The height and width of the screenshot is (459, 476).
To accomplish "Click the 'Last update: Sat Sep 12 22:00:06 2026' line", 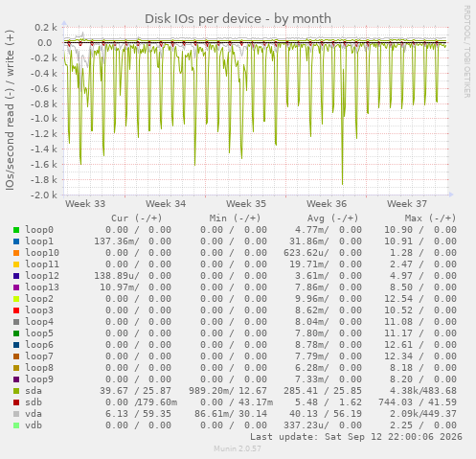I will coord(356,437).
